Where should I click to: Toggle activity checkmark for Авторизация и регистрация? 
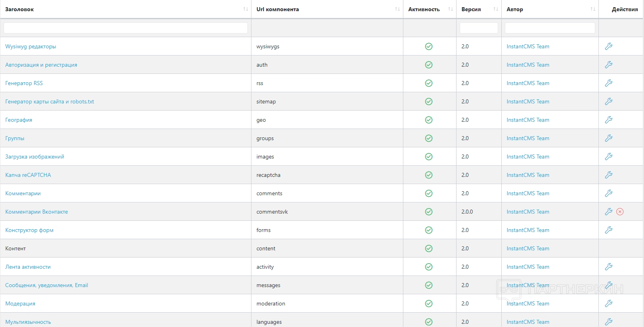coord(429,65)
